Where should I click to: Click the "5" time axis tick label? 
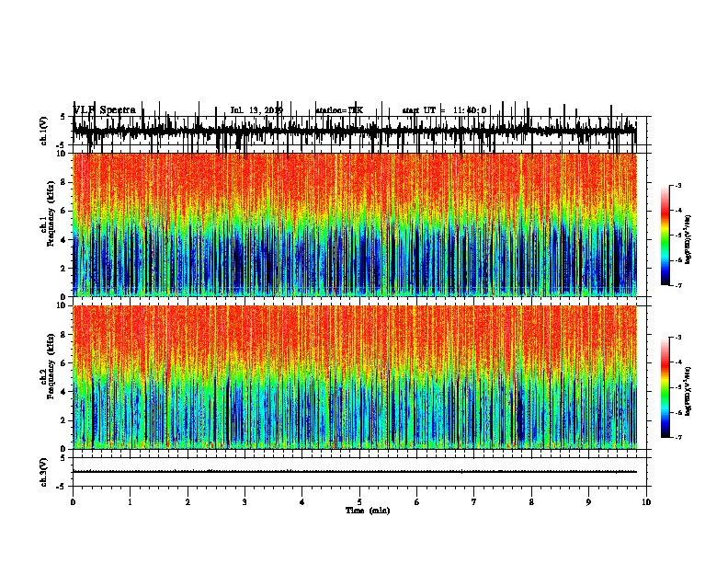pyautogui.click(x=359, y=502)
